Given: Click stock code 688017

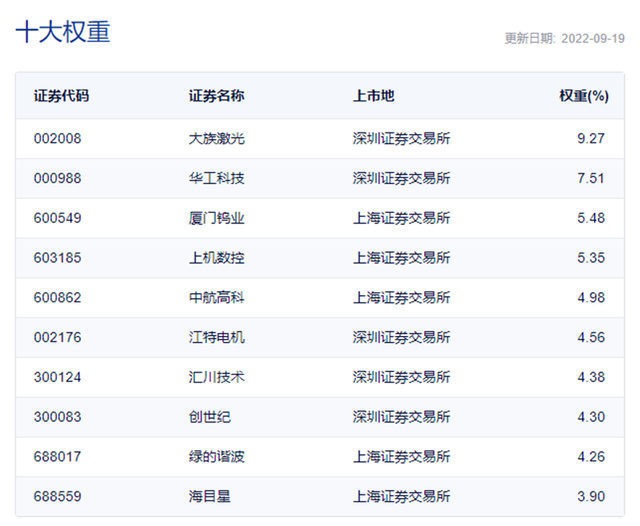Looking at the screenshot, I should 58,457.
